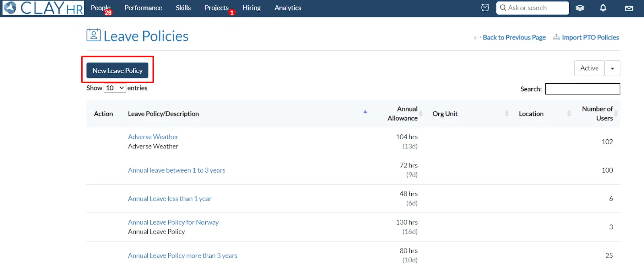Open the Projects menu

(217, 8)
